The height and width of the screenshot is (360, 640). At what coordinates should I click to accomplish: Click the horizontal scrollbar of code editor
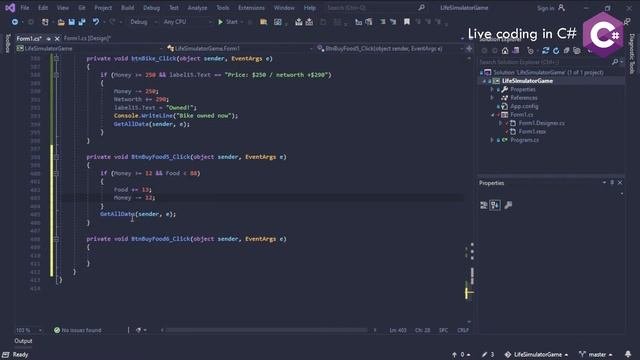tap(268, 330)
